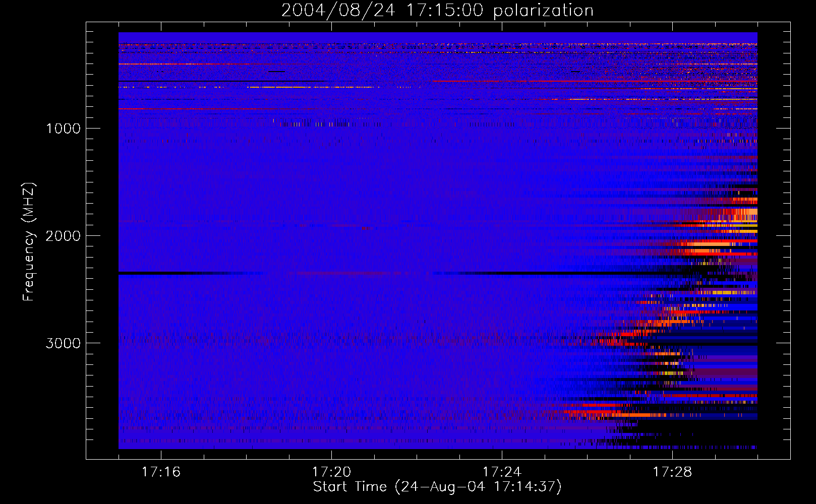Click the 17:16 time tick label
Screen dimensions: 816x504
tap(161, 472)
